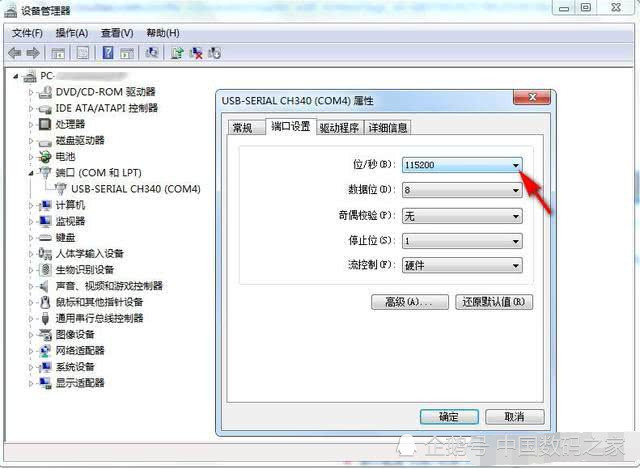
Task: Close the CH340 properties dialog
Action: click(532, 97)
